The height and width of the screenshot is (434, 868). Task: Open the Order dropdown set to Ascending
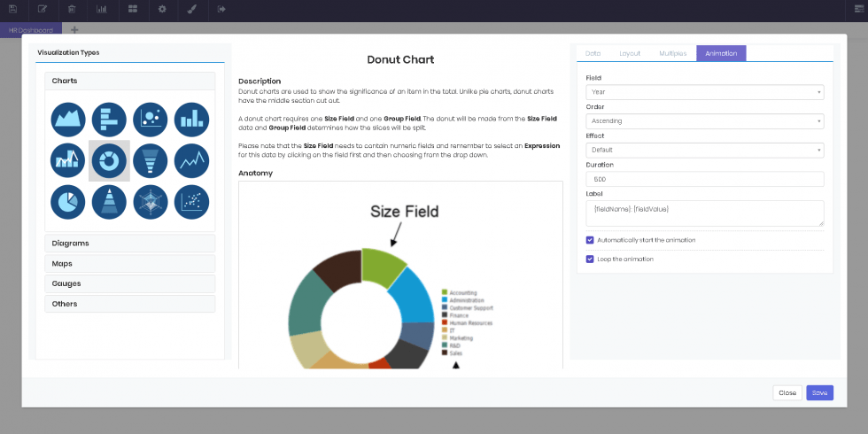(705, 121)
